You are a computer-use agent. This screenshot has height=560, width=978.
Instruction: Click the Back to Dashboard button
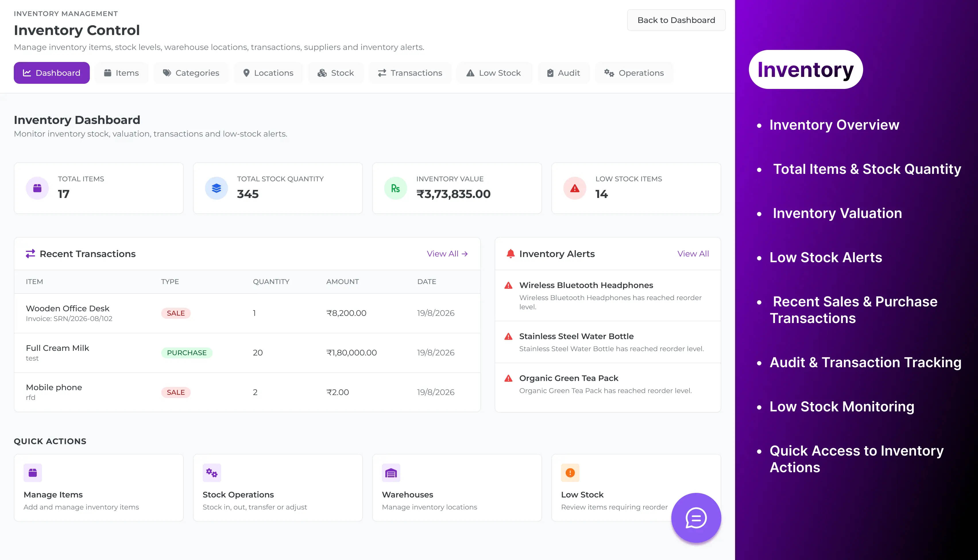tap(676, 20)
